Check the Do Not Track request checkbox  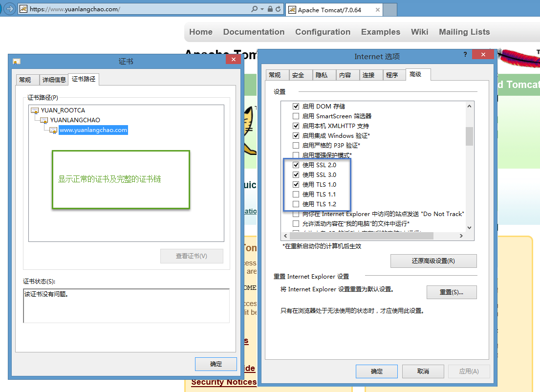coord(296,214)
